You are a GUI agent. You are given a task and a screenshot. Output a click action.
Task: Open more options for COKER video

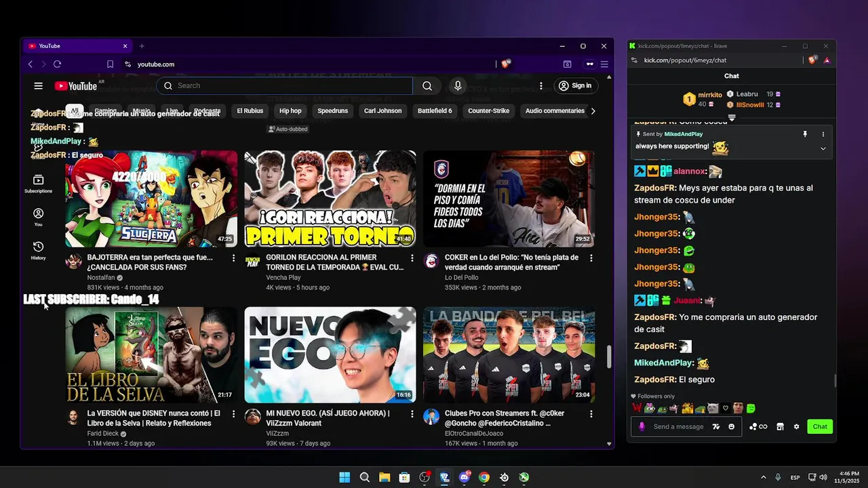[x=591, y=258]
